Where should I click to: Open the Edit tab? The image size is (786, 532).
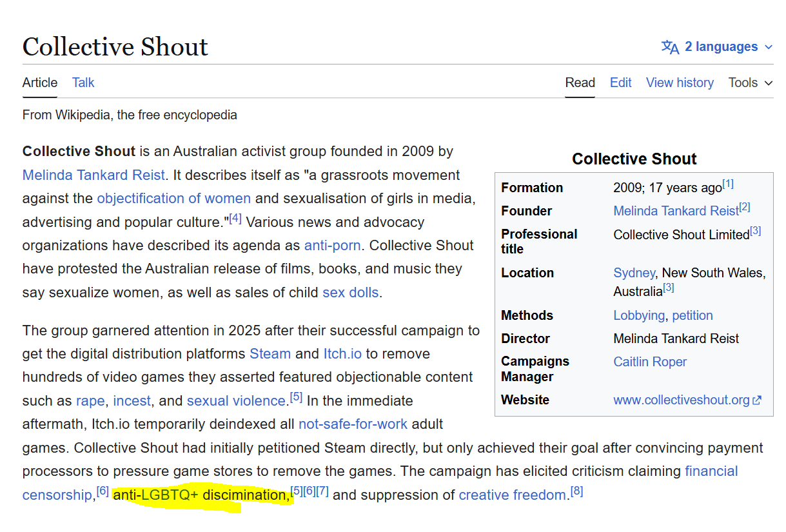click(621, 83)
